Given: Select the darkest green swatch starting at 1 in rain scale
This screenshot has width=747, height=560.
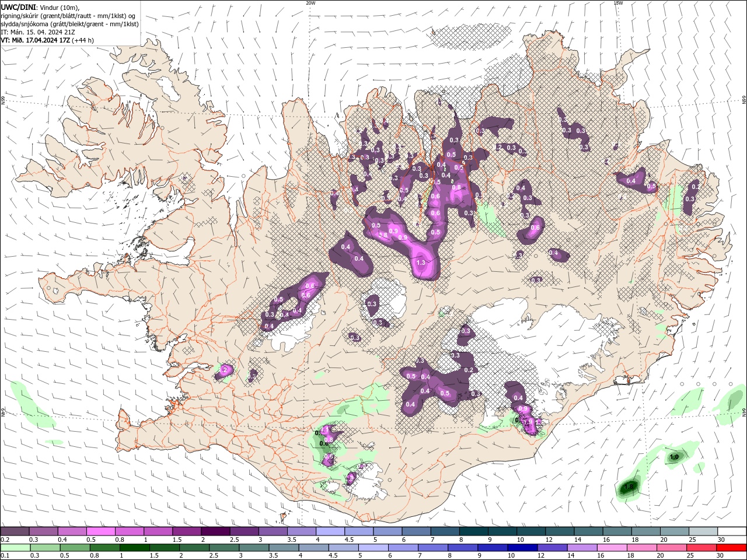Looking at the screenshot, I should point(135,548).
